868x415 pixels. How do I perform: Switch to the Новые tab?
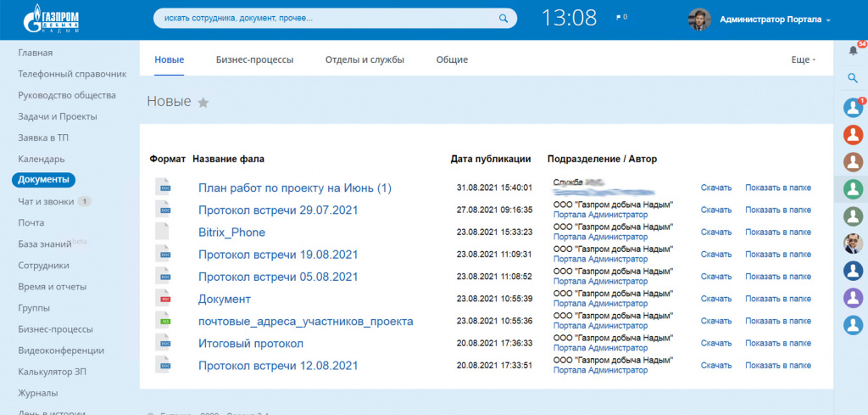tap(170, 60)
